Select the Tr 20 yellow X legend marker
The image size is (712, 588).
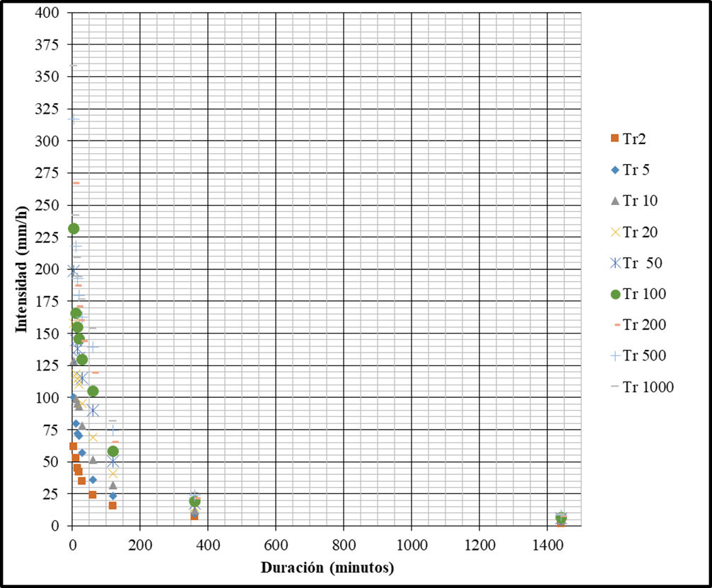pos(615,232)
